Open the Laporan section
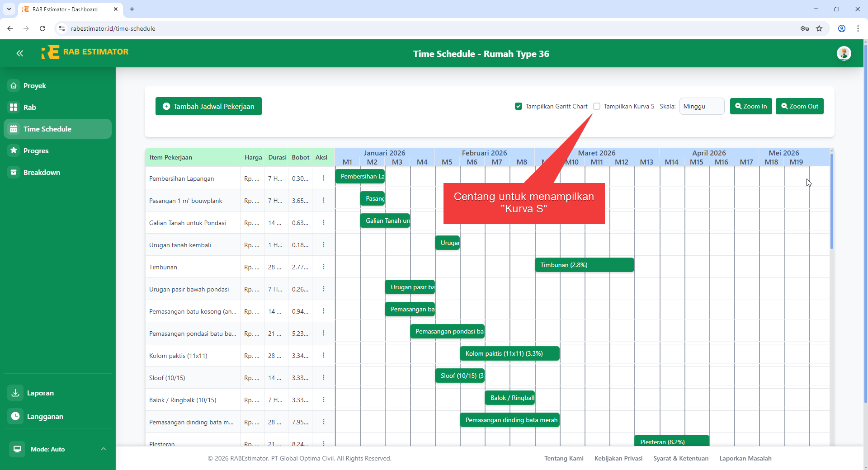Viewport: 868px width, 470px height. (x=40, y=393)
